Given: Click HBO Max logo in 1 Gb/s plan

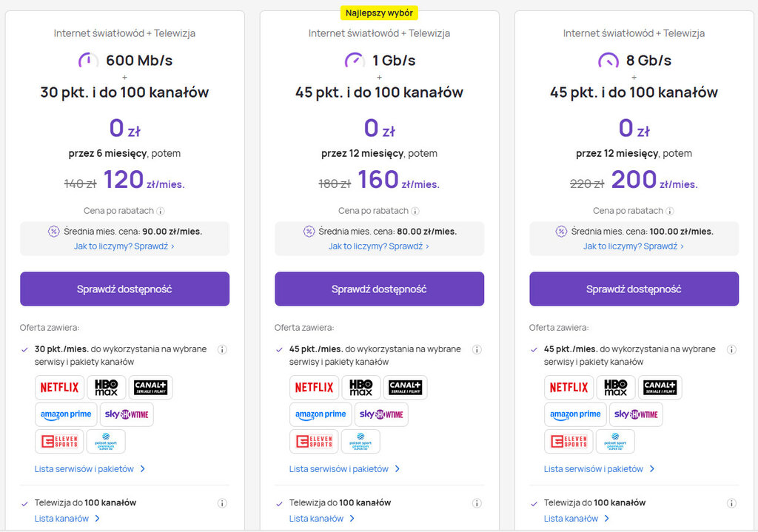Looking at the screenshot, I should click(x=361, y=387).
